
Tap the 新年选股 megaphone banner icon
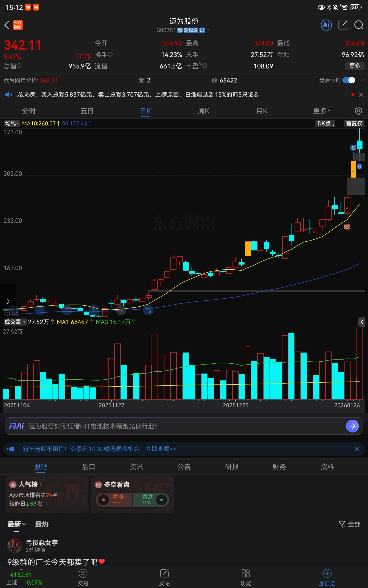pyautogui.click(x=11, y=449)
